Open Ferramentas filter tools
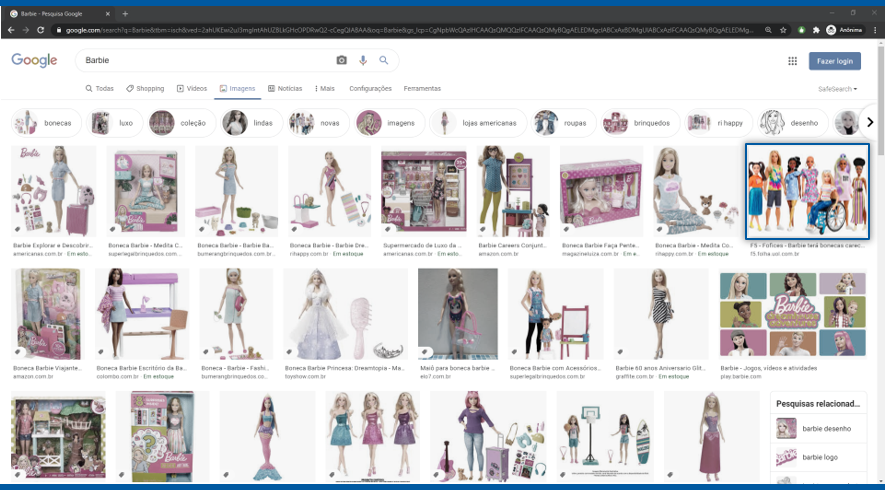Image resolution: width=888 pixels, height=490 pixels. (422, 88)
